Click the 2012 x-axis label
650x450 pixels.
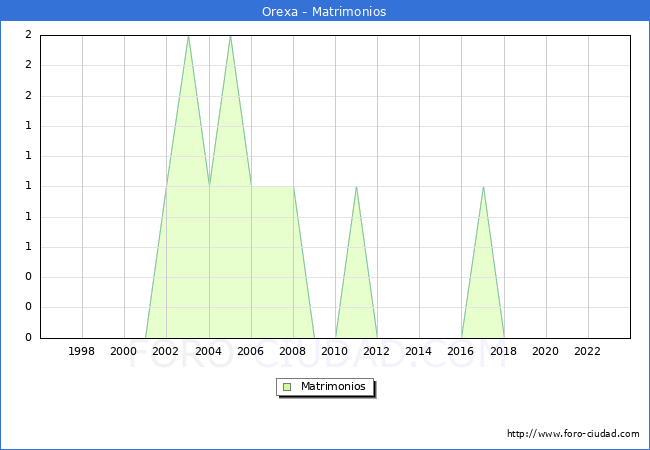377,351
